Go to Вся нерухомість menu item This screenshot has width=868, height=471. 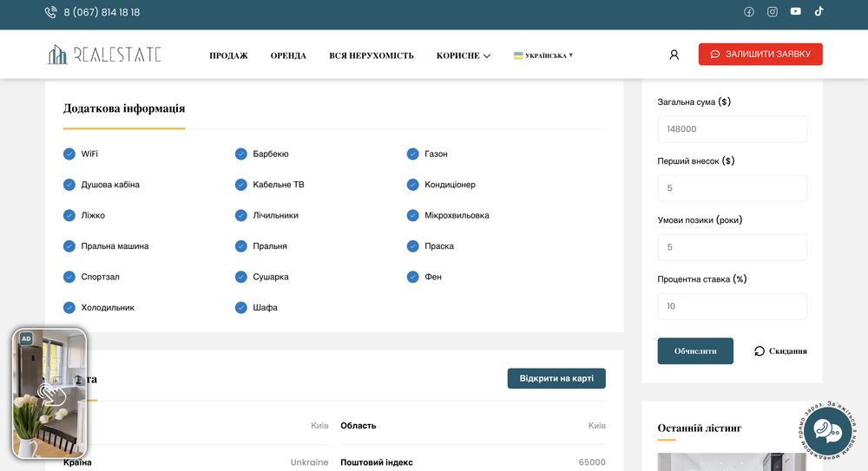(x=372, y=56)
